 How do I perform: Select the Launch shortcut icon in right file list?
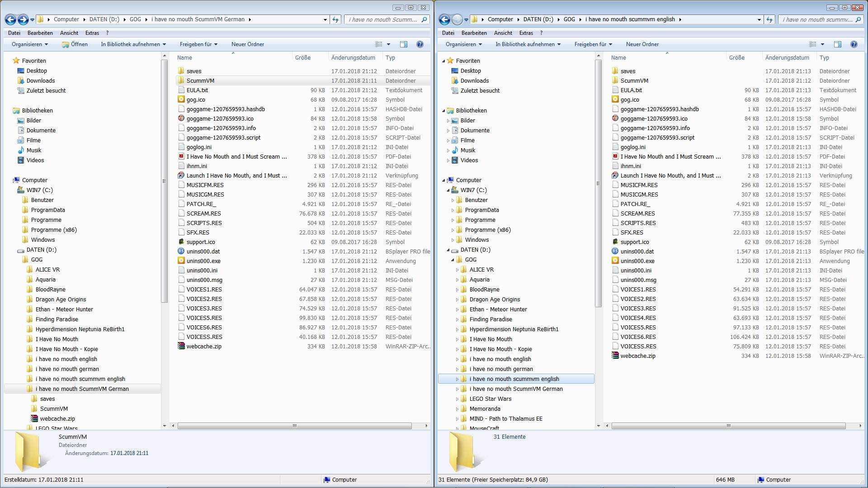[x=615, y=175]
